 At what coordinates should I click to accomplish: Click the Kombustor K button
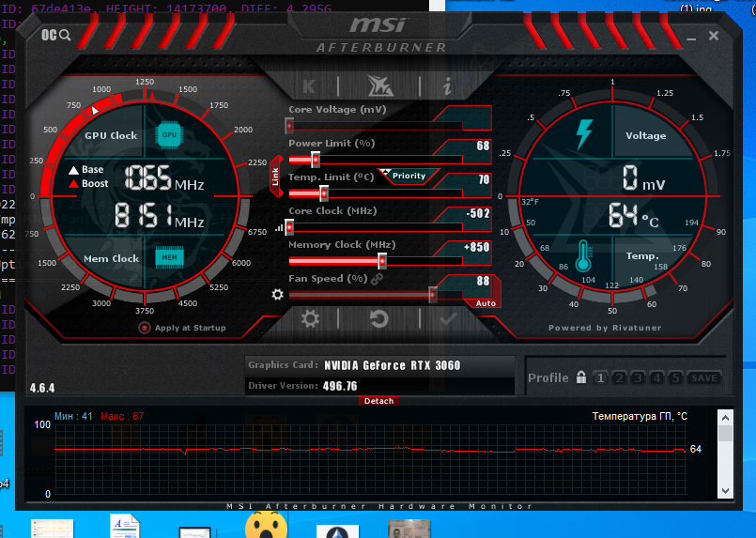pos(309,86)
